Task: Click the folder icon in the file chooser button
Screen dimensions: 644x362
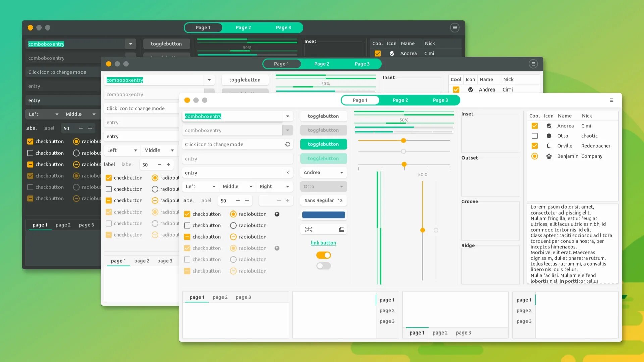Action: click(x=341, y=229)
